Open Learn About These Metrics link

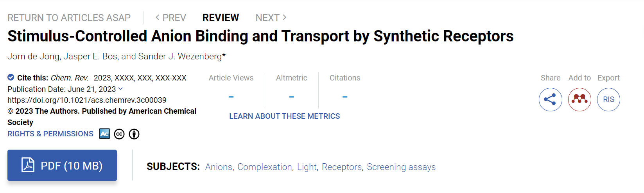284,116
